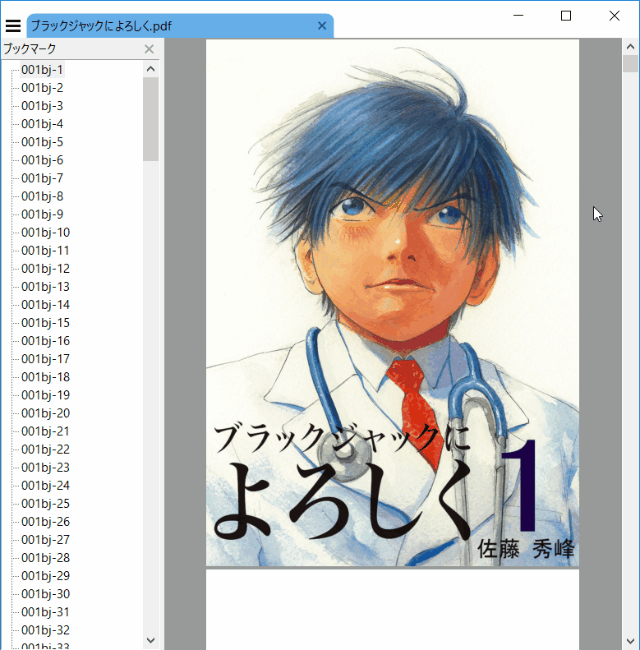The width and height of the screenshot is (640, 650).
Task: Open bookmark 001bj-10
Action: point(45,233)
